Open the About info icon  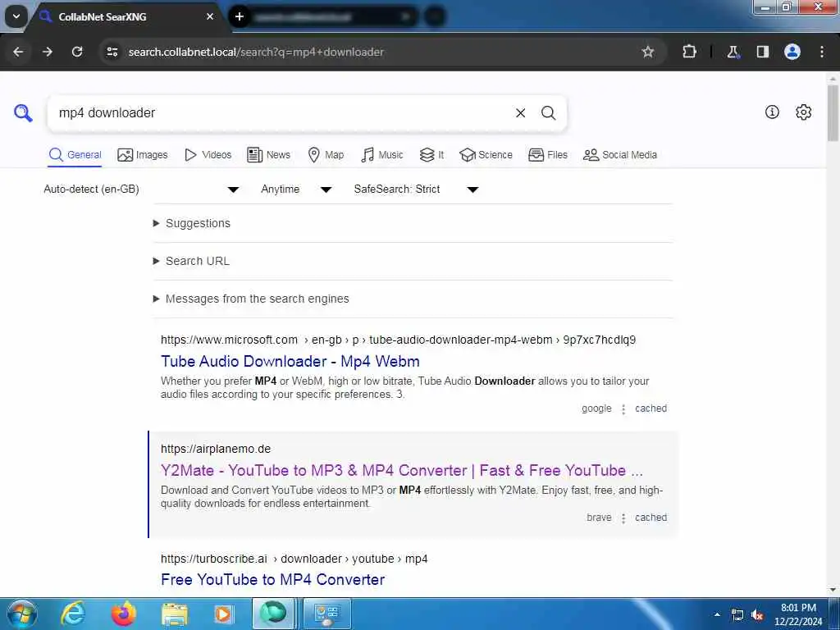(x=772, y=112)
